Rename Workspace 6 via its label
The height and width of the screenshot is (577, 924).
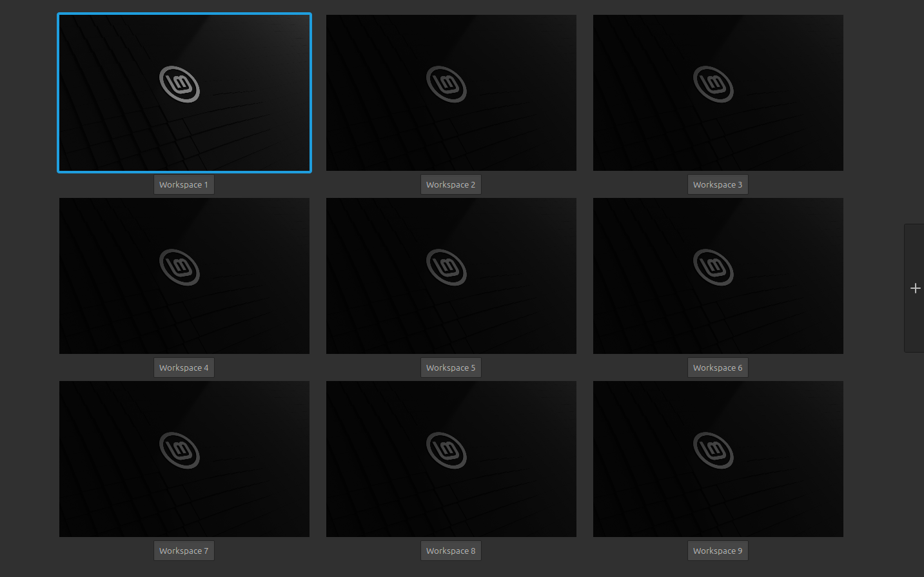(718, 367)
